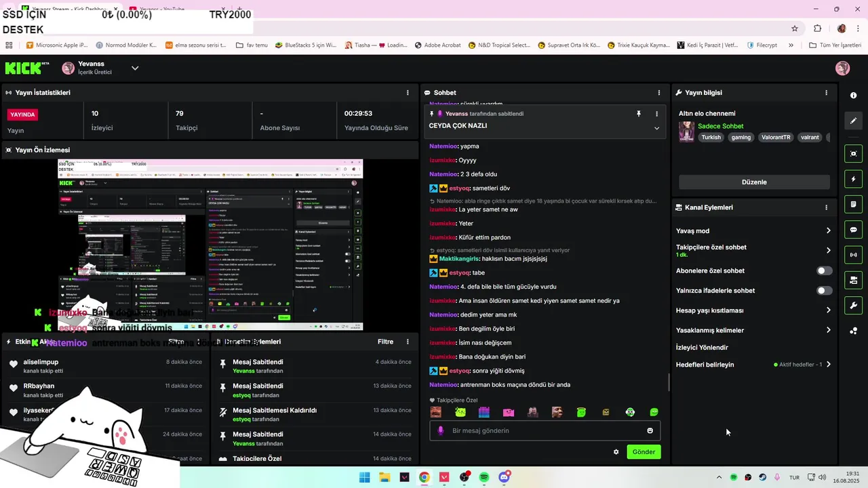Open Yayın bilgisi three-dot menu

pyautogui.click(x=826, y=93)
